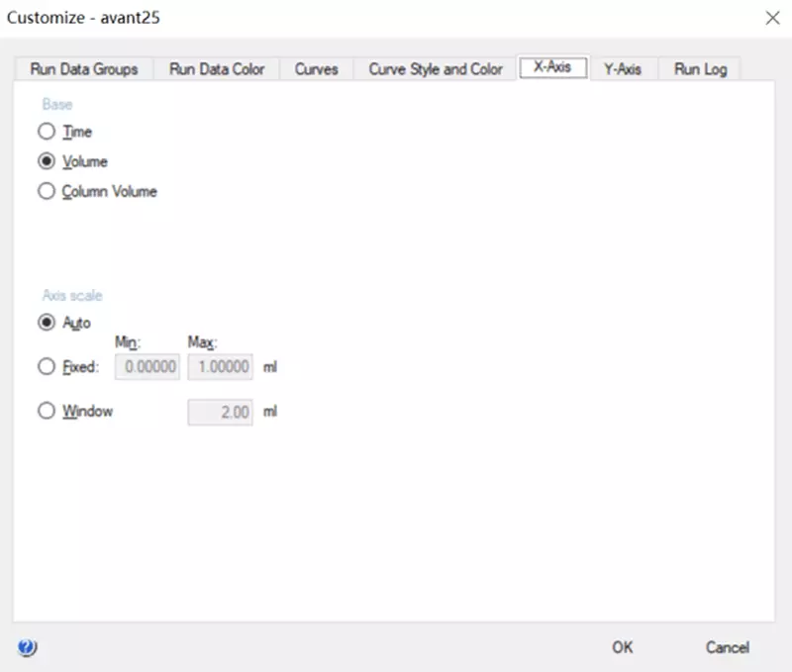The width and height of the screenshot is (792, 672).
Task: Open the Run Log tab
Action: 700,69
